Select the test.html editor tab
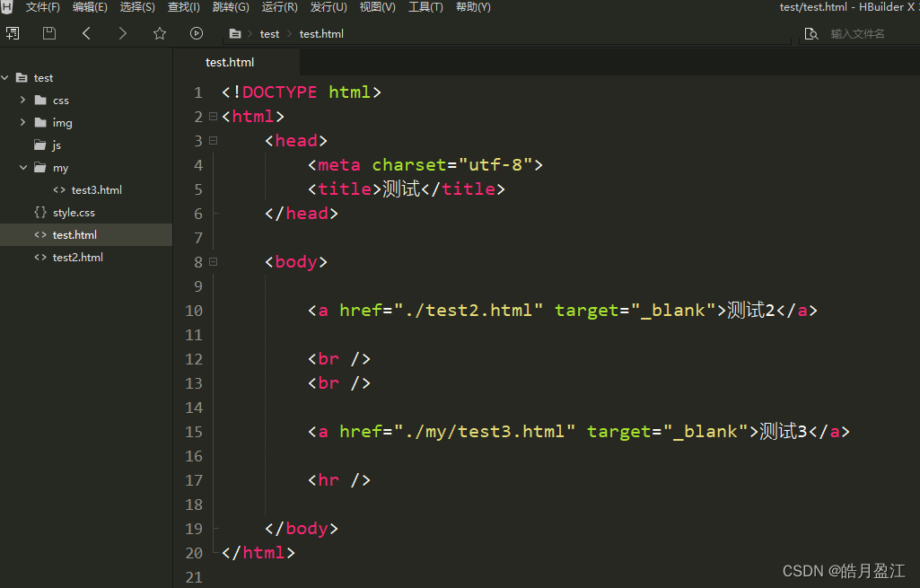The height and width of the screenshot is (588, 920). click(x=237, y=62)
